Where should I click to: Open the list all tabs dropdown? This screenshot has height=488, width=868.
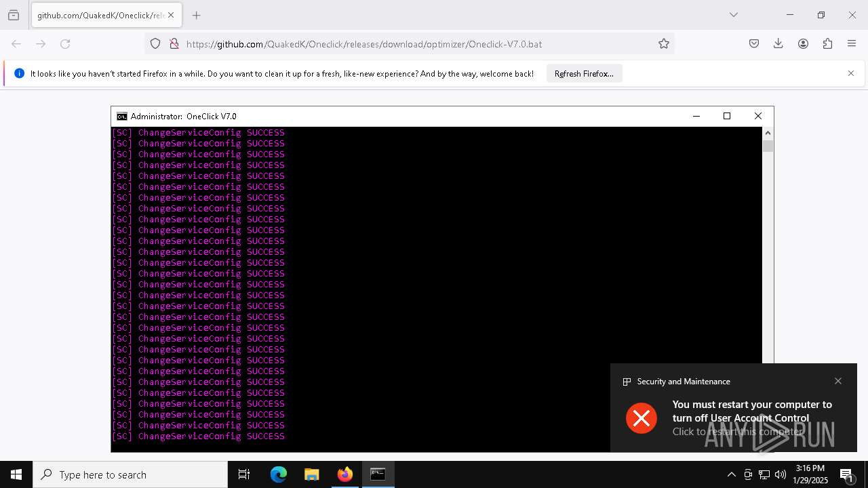734,15
